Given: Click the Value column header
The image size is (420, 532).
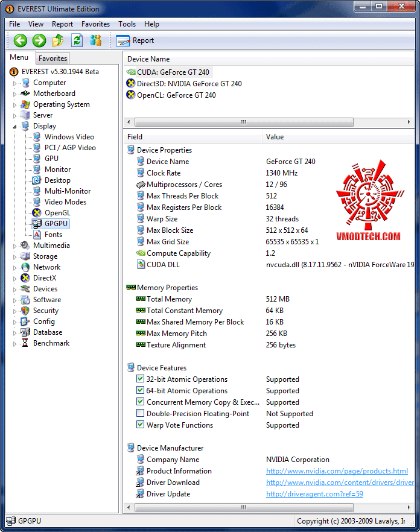Looking at the screenshot, I should (338, 137).
